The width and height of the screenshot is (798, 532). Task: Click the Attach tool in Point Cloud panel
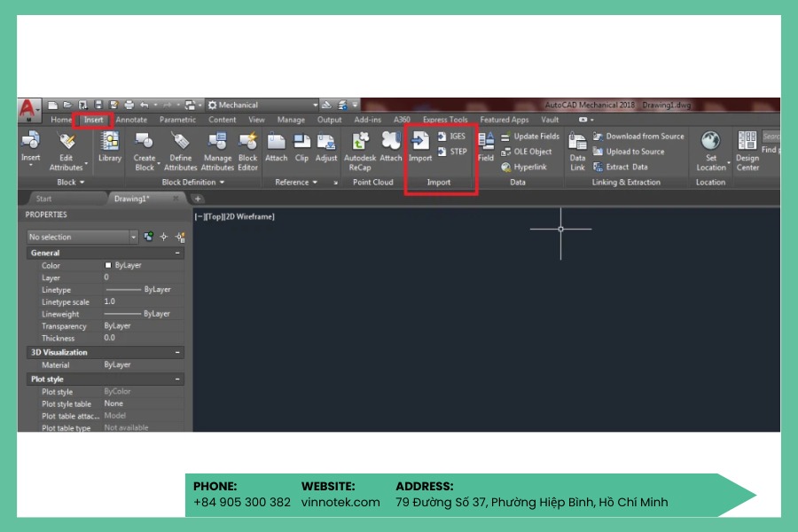[391, 146]
